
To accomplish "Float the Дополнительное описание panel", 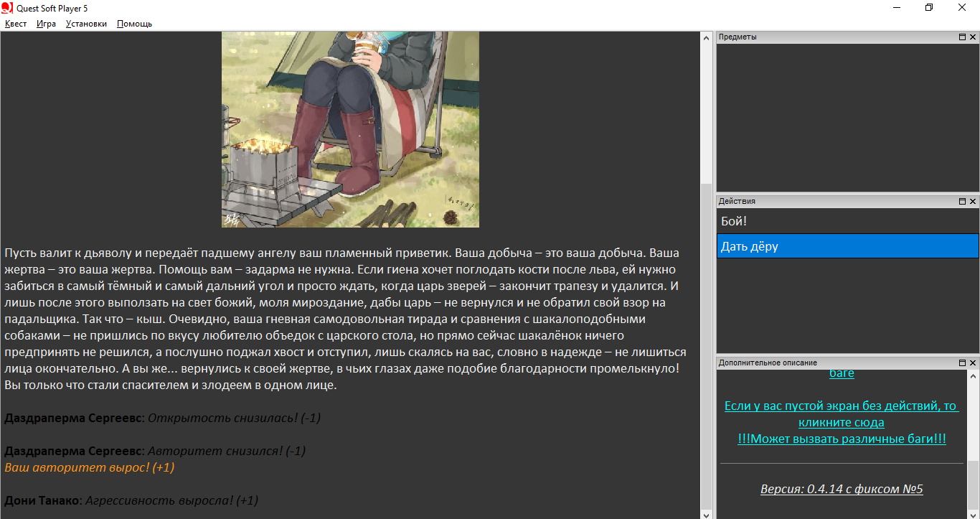I will [x=962, y=363].
